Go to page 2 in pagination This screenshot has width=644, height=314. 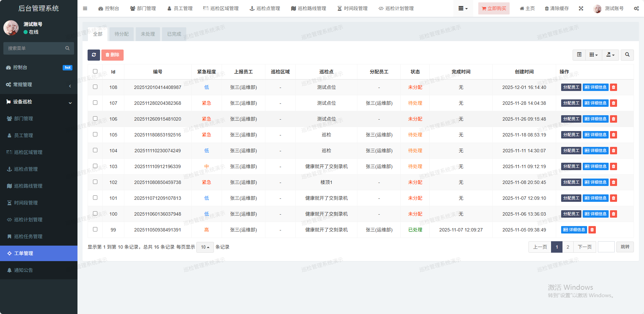tap(568, 247)
